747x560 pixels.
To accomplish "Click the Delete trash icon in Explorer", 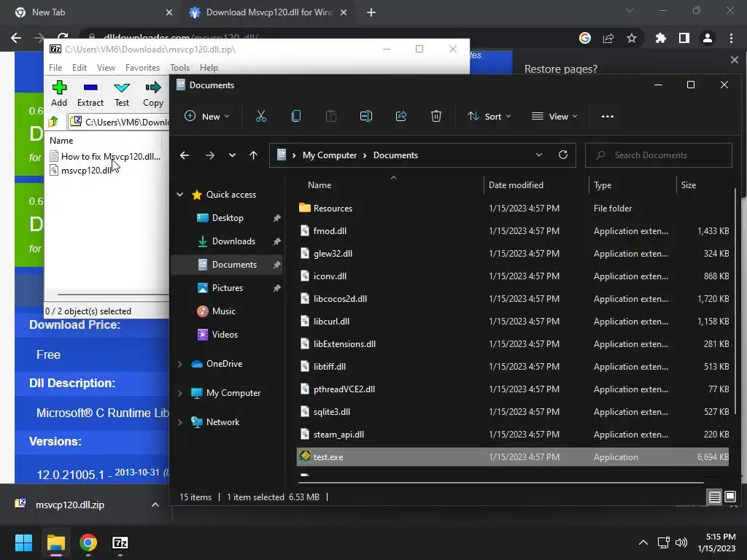I will 436,116.
